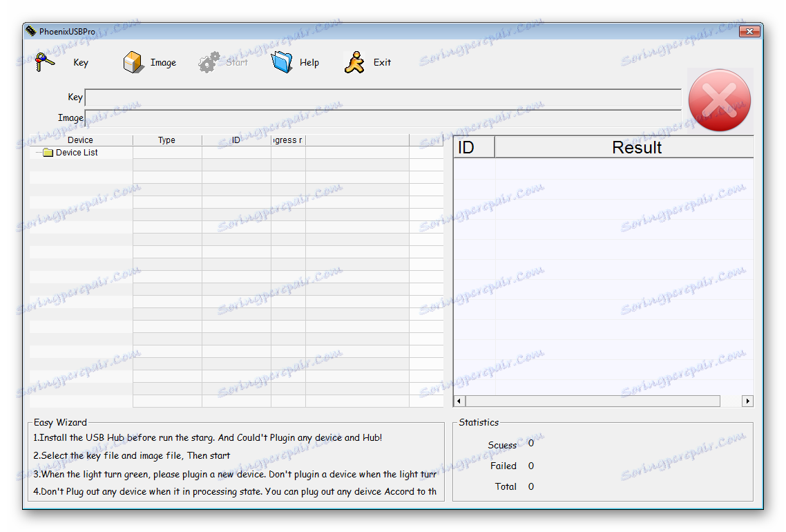Click the 'Failed' statistics label
The image size is (786, 532).
504,466
